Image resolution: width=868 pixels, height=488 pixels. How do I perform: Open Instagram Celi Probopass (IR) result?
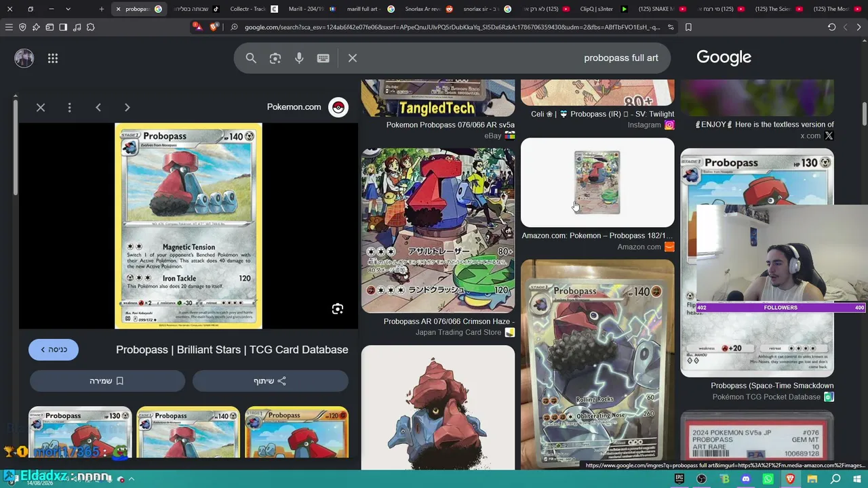pos(602,114)
